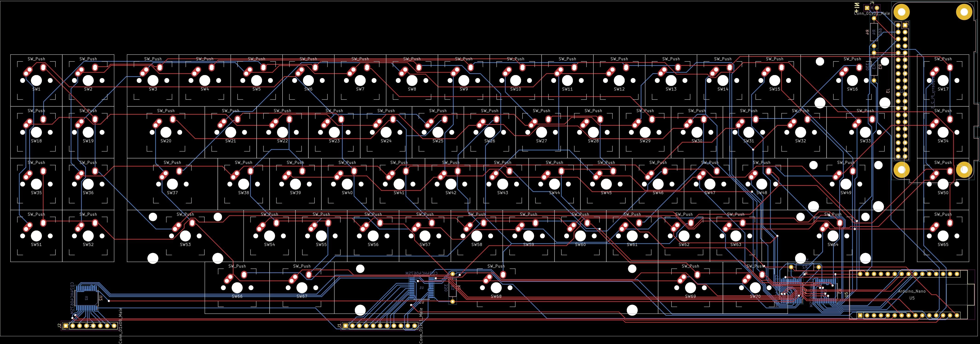980x344 pixels.
Task: Click the SW2 reference label
Action: tap(88, 89)
